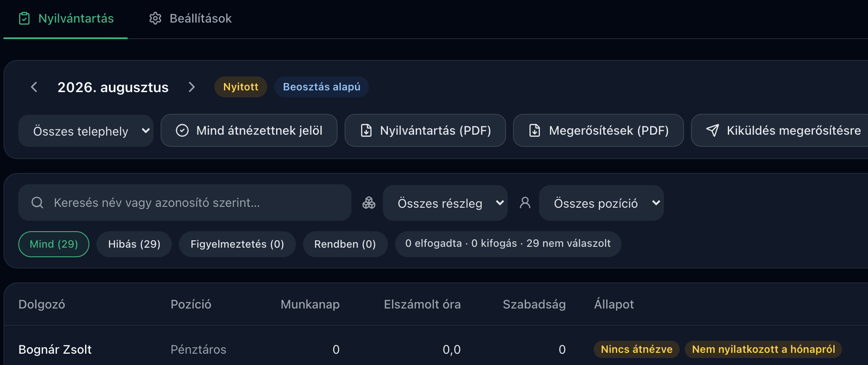This screenshot has height=365, width=868.
Task: Click the 0,0 Elszámolt óra value
Action: click(452, 349)
